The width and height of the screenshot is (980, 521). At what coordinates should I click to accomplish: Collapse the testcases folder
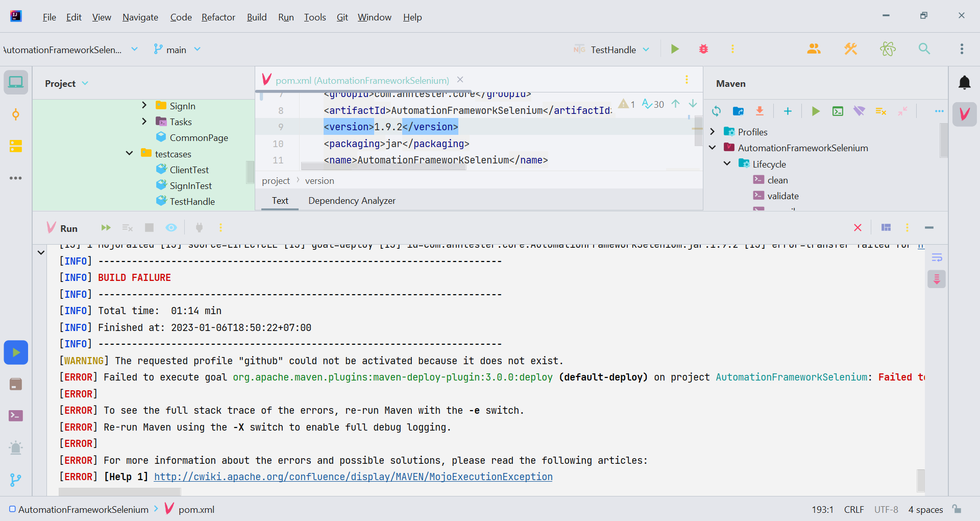(130, 154)
